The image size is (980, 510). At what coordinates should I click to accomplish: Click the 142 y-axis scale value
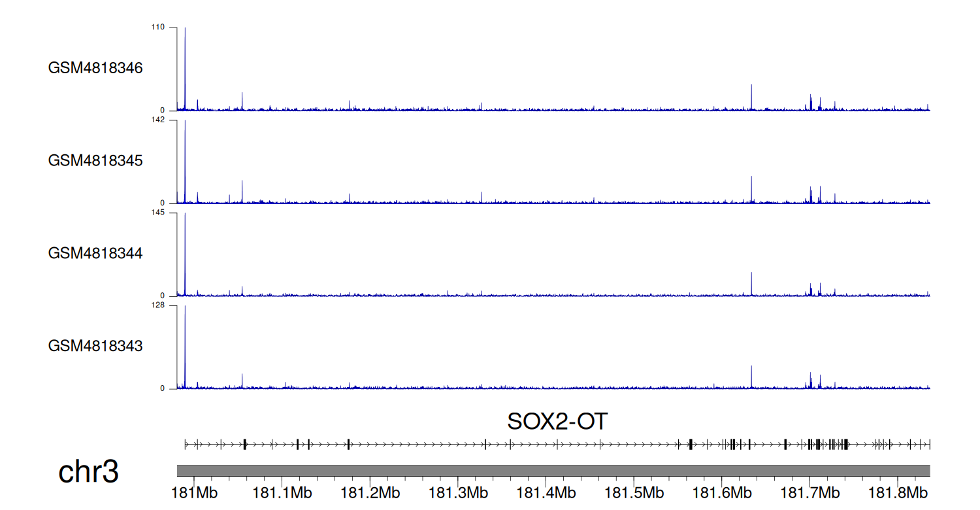[x=158, y=120]
